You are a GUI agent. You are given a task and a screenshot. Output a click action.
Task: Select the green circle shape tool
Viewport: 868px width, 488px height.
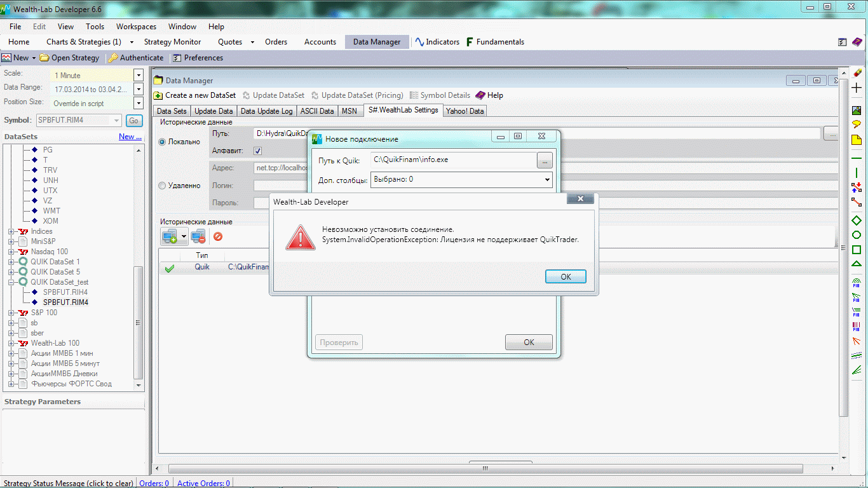tap(857, 235)
